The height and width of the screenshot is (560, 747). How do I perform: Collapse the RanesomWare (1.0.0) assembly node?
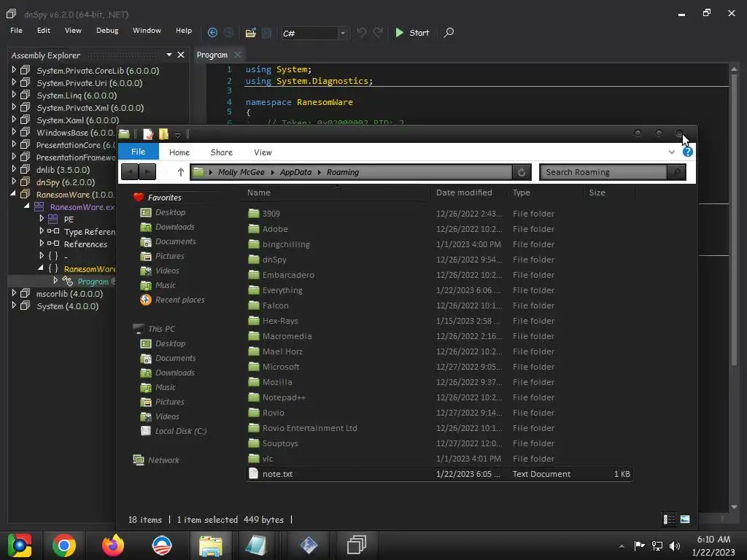13,194
